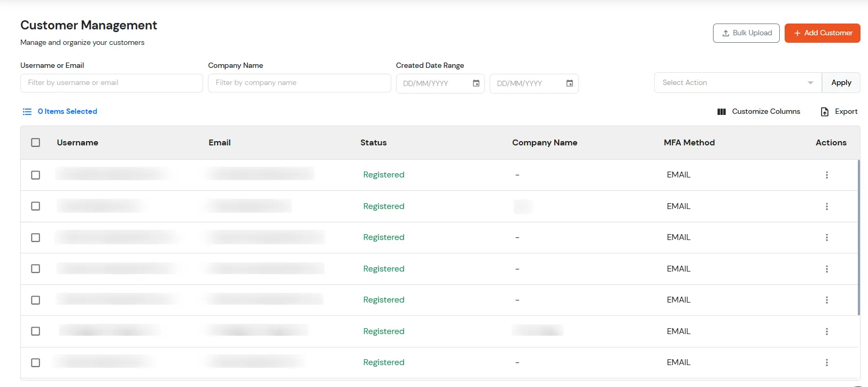Screen dimensions: 868x387
Task: Click the Add Customer button label
Action: click(828, 33)
